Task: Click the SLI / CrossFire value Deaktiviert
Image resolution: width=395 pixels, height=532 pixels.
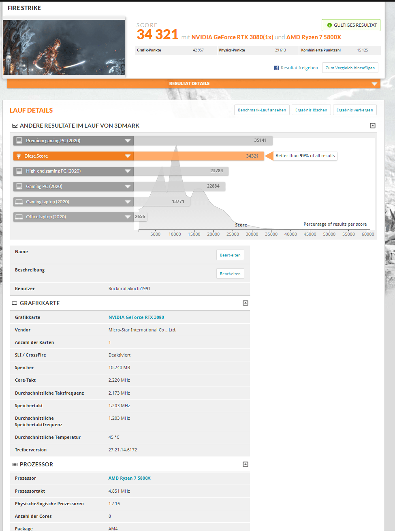Action: [x=120, y=355]
